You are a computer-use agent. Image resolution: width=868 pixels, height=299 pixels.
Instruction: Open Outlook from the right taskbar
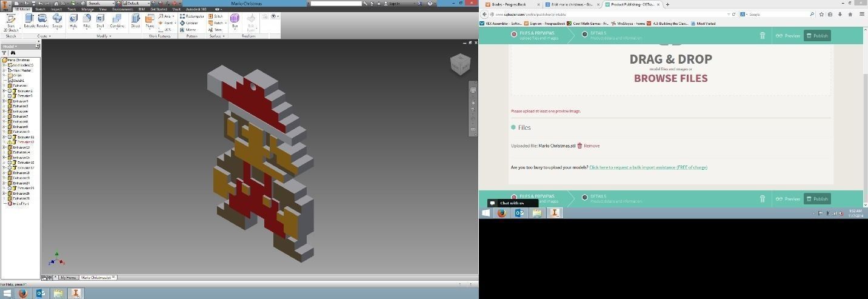point(519,213)
